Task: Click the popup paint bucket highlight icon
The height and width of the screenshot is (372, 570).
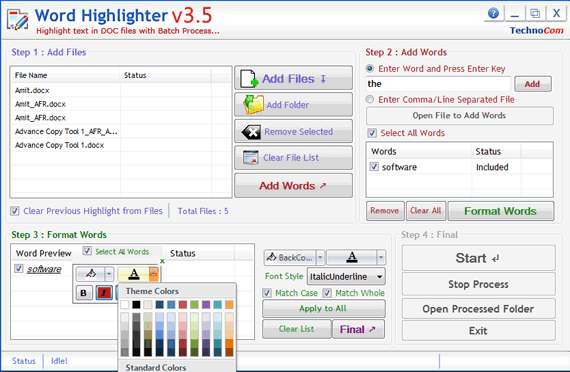Action: (91, 273)
